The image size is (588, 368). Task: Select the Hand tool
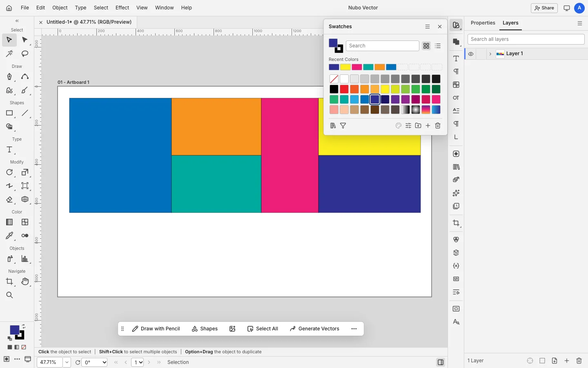click(x=25, y=281)
